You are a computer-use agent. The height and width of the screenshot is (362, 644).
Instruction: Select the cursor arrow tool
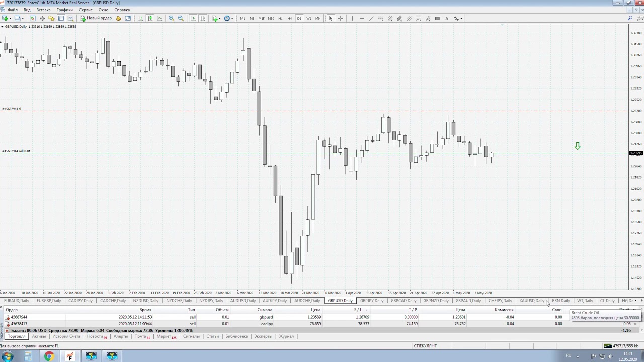click(x=331, y=18)
